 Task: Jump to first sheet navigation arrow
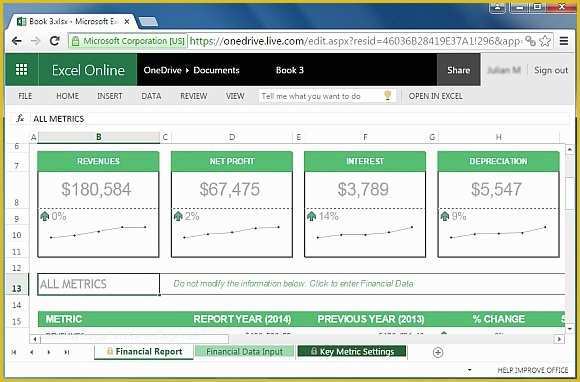point(14,352)
